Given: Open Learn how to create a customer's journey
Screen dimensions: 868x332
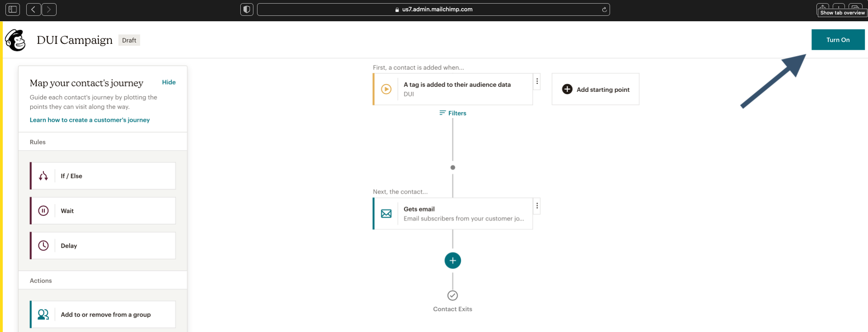Looking at the screenshot, I should (90, 120).
